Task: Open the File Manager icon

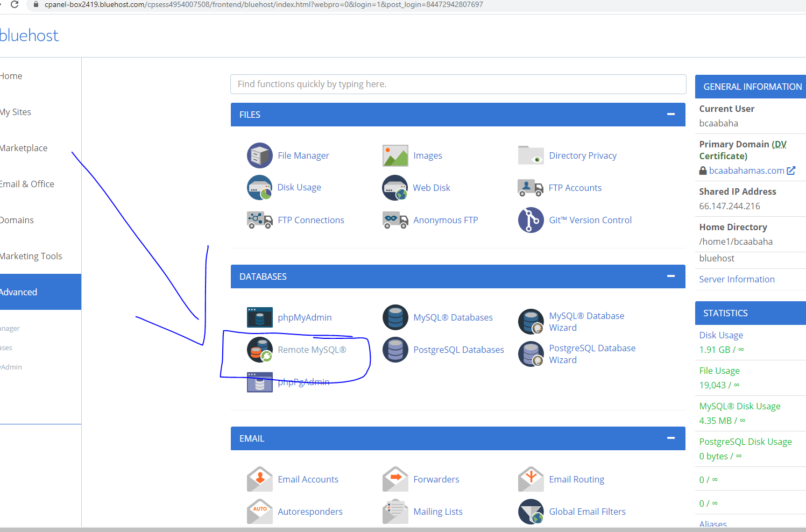Action: [x=259, y=155]
